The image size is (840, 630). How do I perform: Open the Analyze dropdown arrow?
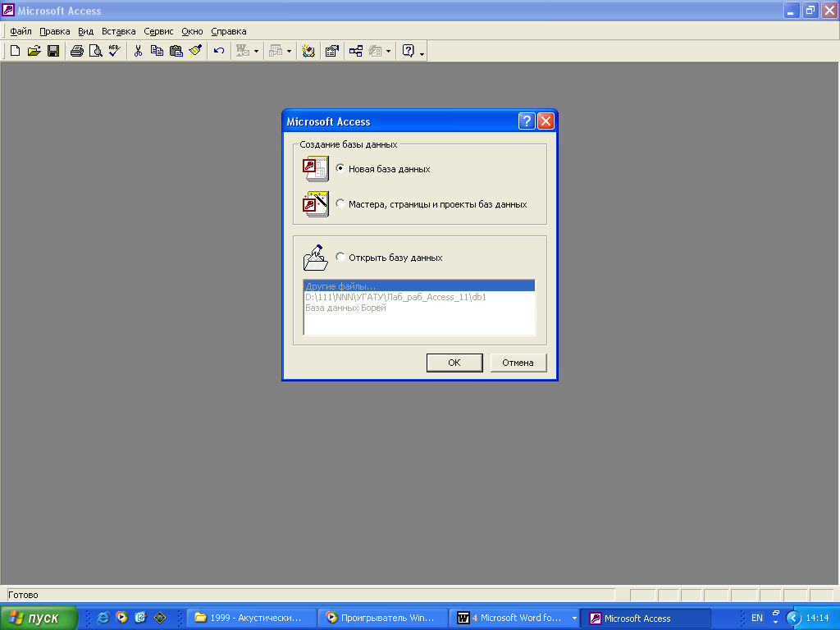pos(290,52)
